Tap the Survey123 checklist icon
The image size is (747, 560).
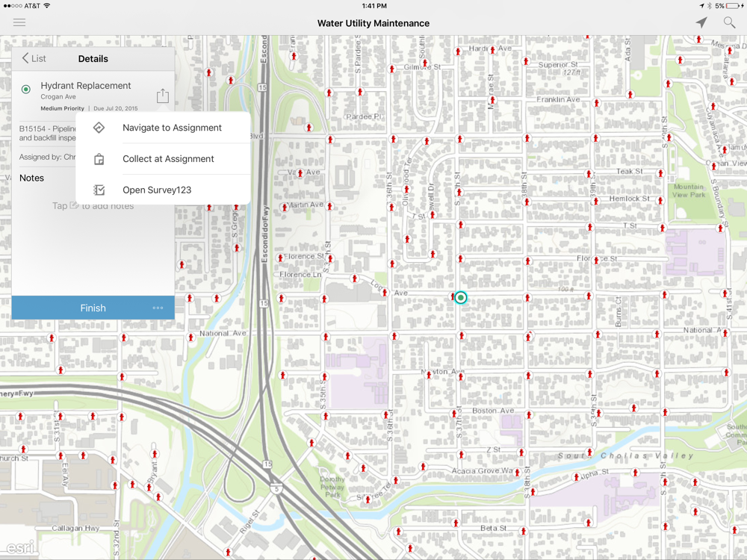99,190
